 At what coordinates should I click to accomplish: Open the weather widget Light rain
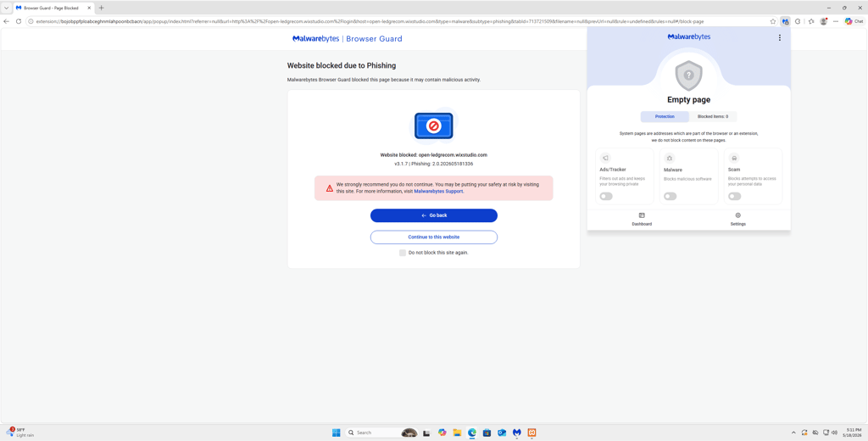pyautogui.click(x=20, y=433)
